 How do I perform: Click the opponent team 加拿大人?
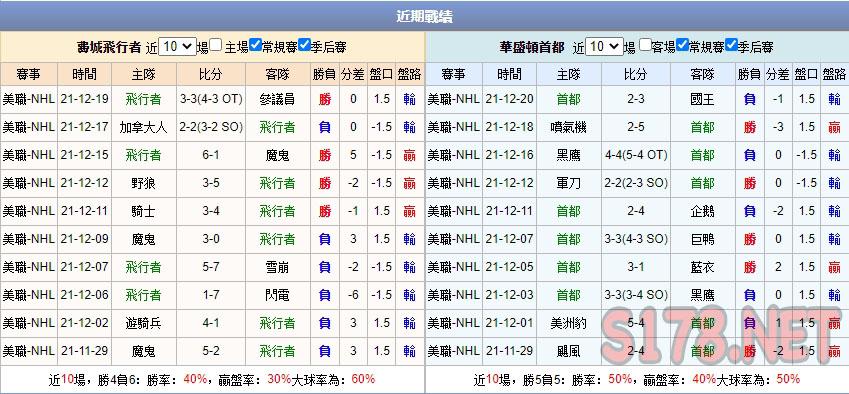[143, 127]
